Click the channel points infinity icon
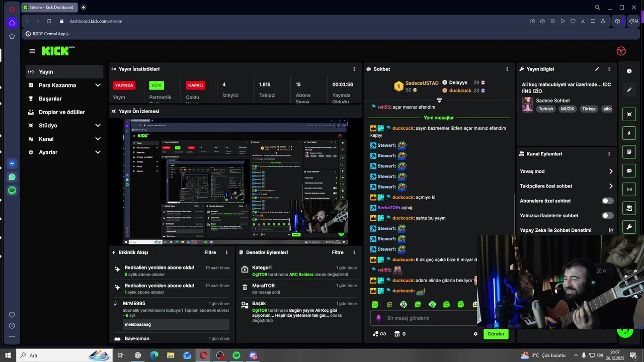This screenshot has width=644, height=362. 379,334
